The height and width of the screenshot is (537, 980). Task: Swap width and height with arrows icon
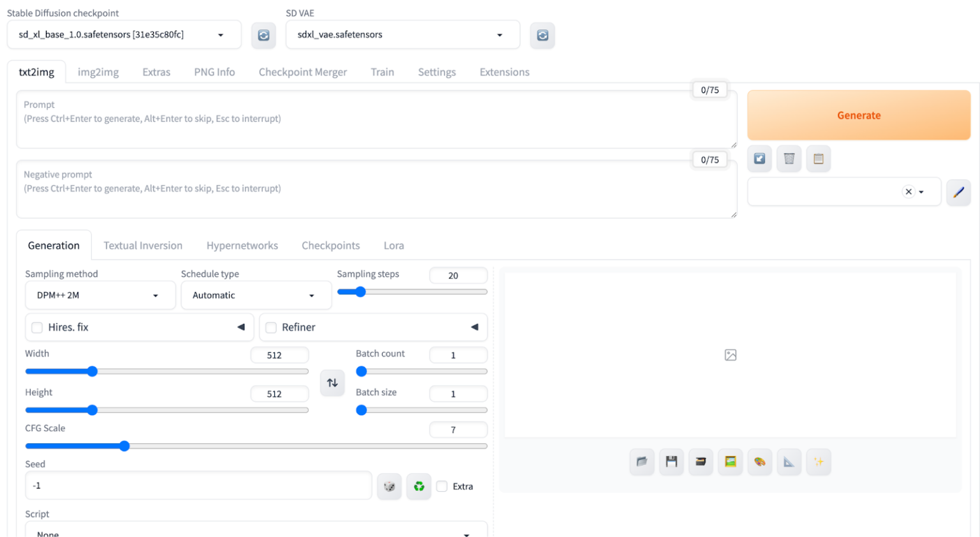click(x=332, y=383)
